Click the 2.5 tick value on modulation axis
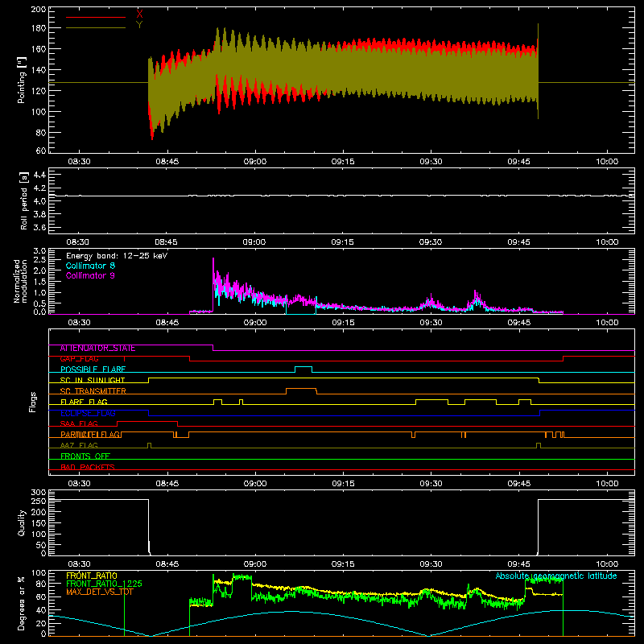The width and height of the screenshot is (644, 644). (x=39, y=260)
